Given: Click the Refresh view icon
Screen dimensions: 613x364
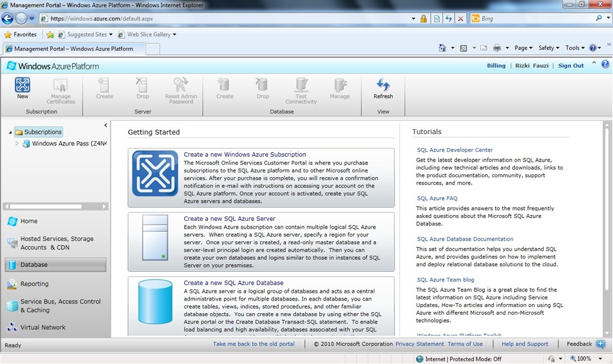Looking at the screenshot, I should tap(383, 85).
